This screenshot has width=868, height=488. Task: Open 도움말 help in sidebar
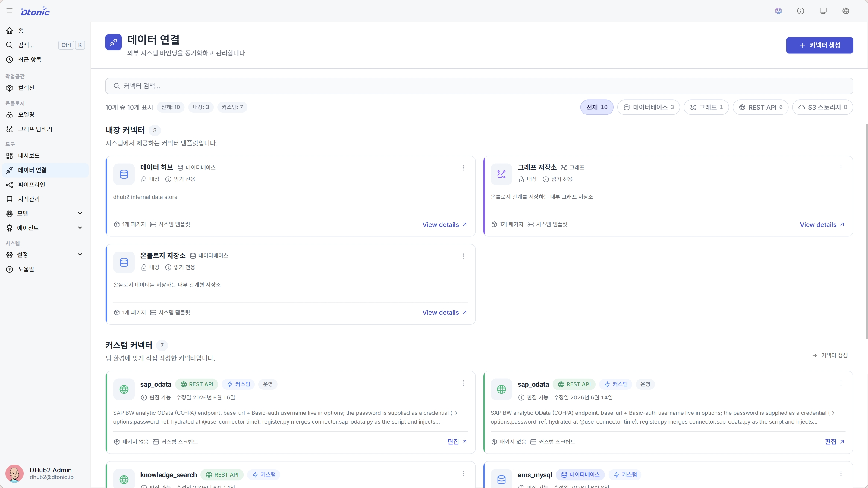coord(45,269)
